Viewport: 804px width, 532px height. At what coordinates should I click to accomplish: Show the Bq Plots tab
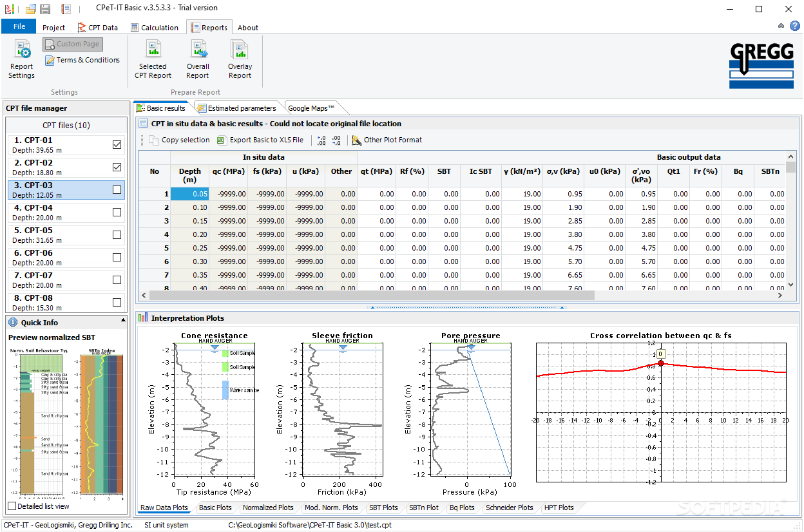pyautogui.click(x=462, y=508)
